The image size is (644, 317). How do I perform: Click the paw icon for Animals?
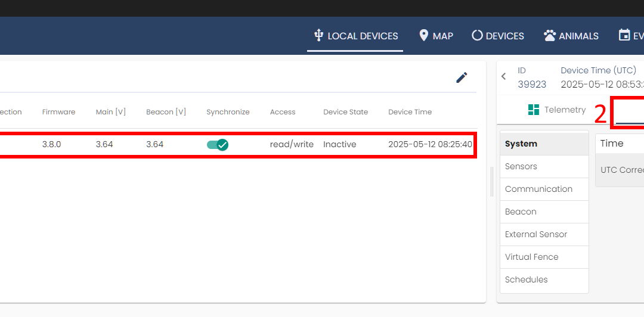click(x=550, y=35)
